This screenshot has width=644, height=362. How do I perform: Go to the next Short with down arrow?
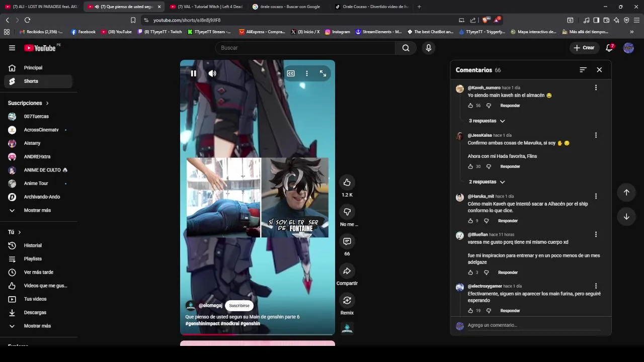click(626, 217)
